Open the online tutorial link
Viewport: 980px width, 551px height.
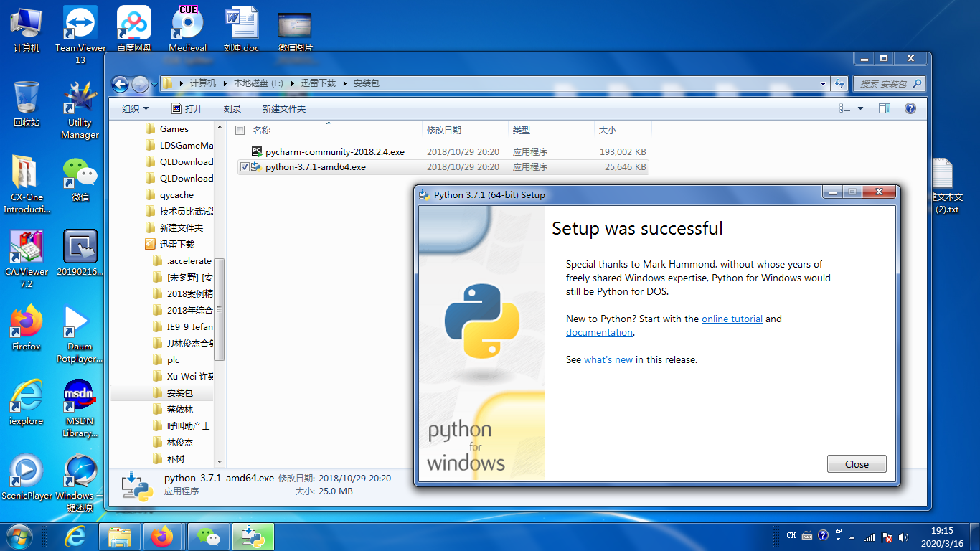[732, 319]
